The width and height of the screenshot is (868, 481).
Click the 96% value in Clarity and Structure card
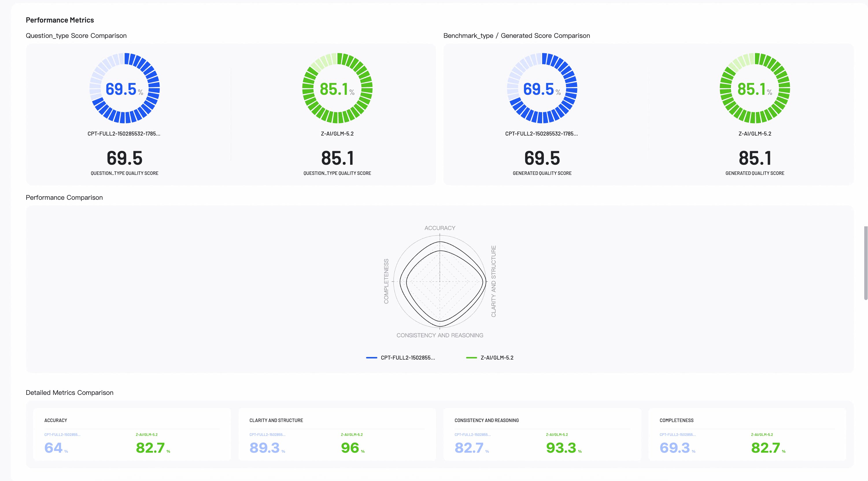pos(353,448)
